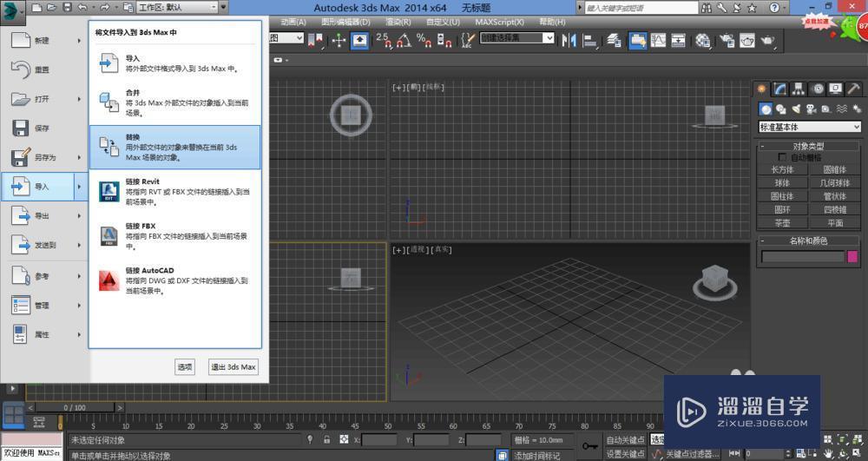Enable the AutoGrid checkbox
The width and height of the screenshot is (868, 461).
[782, 157]
